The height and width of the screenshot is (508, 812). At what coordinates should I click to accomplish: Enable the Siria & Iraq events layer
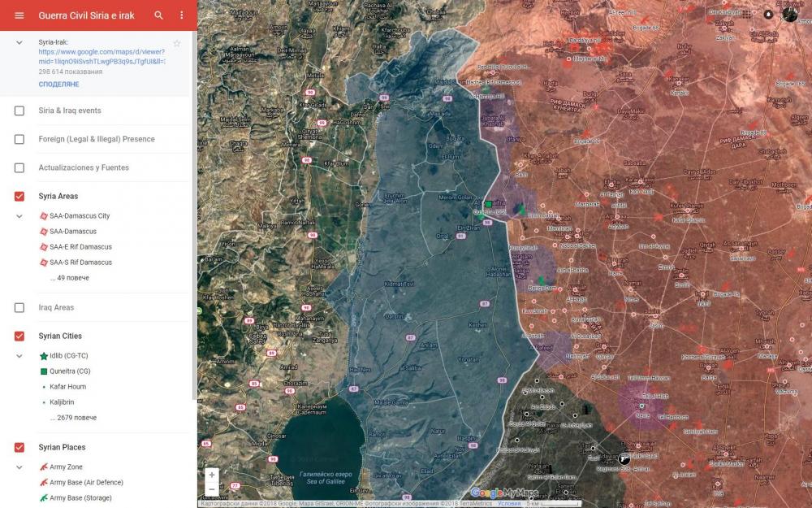click(x=19, y=111)
